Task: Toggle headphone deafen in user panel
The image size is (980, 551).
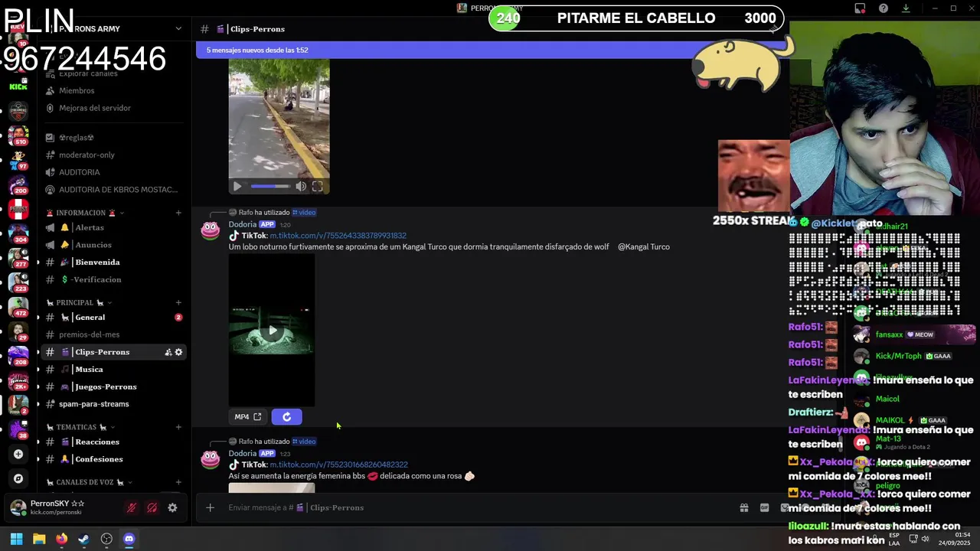Action: [152, 507]
